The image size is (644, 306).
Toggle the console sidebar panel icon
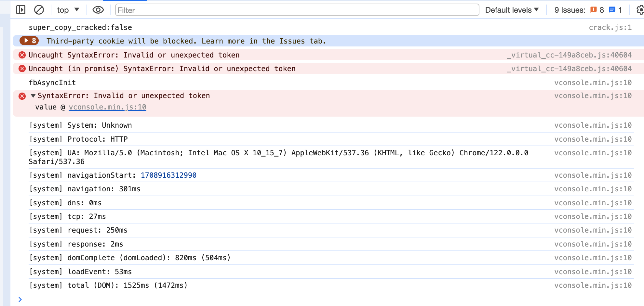tap(21, 10)
